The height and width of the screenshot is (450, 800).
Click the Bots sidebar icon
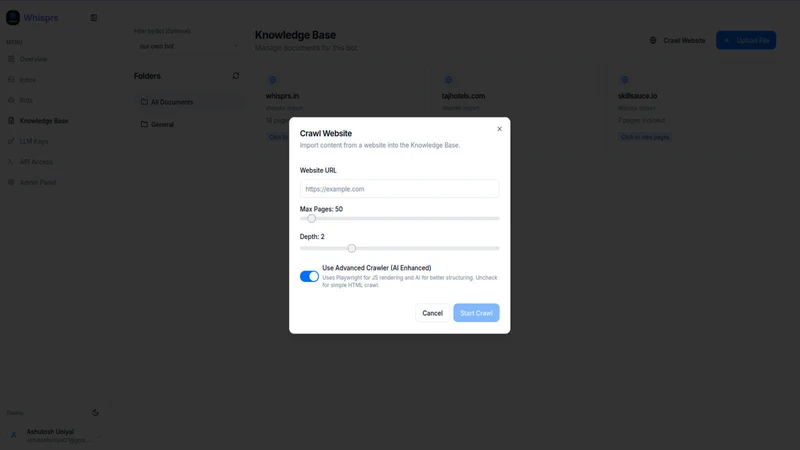click(11, 100)
